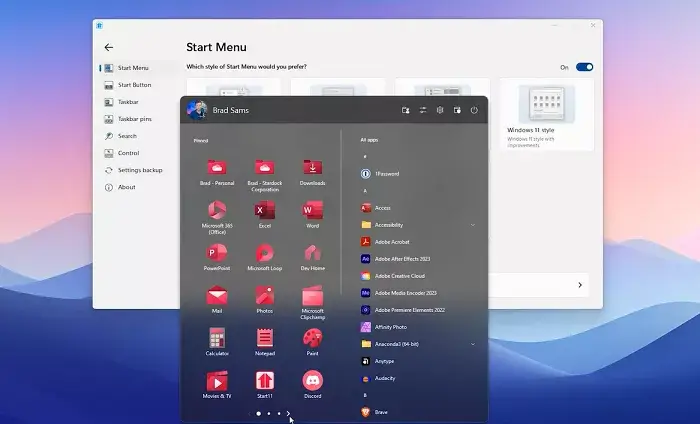Open the Calculator pinned app
The width and height of the screenshot is (700, 424).
217,342
